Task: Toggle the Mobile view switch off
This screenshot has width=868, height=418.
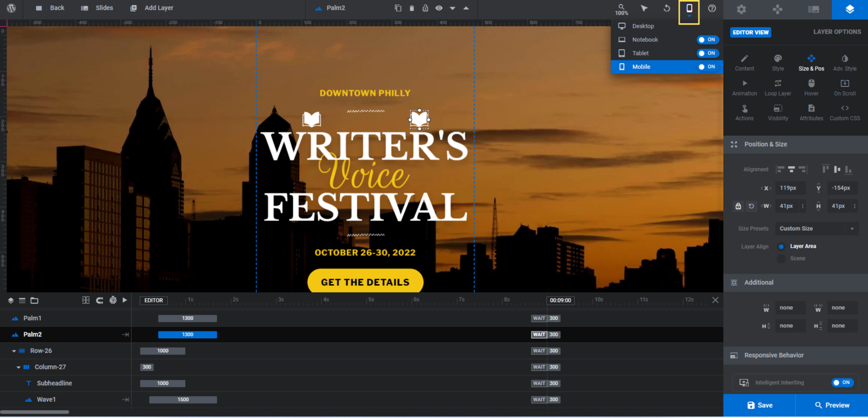Action: 707,66
